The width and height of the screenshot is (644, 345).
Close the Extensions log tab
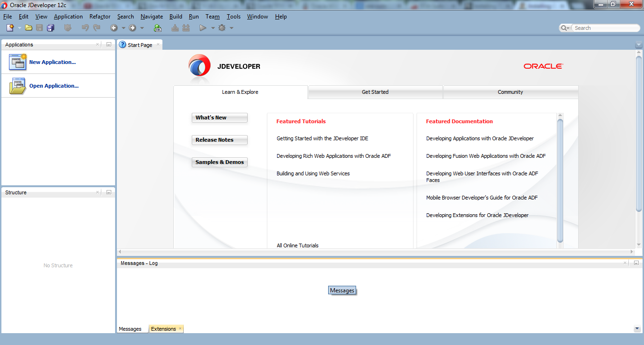[180, 328]
